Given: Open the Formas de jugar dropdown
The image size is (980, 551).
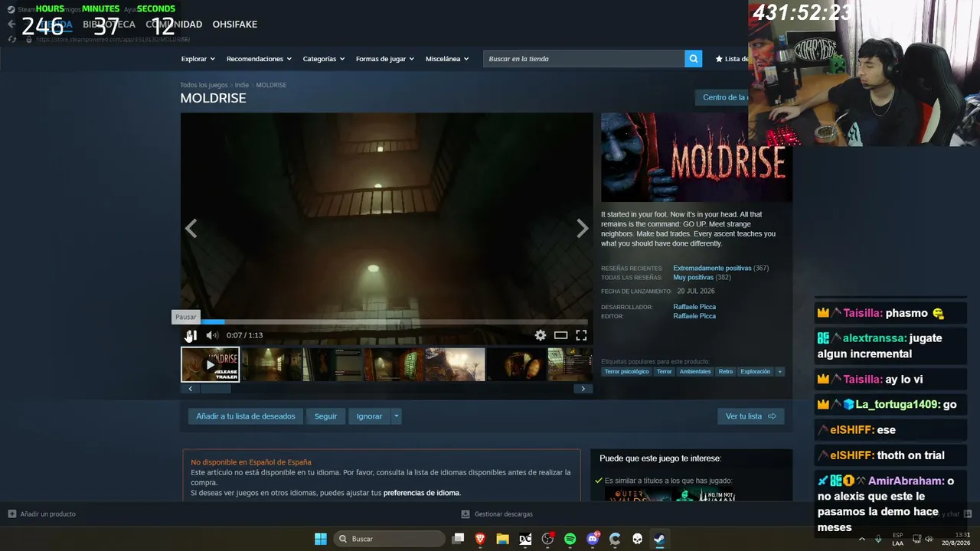Looking at the screenshot, I should tap(385, 59).
